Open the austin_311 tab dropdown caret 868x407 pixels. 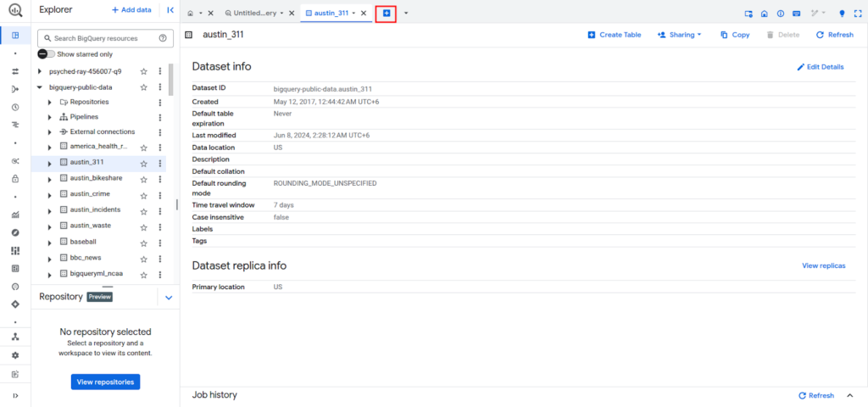point(353,13)
